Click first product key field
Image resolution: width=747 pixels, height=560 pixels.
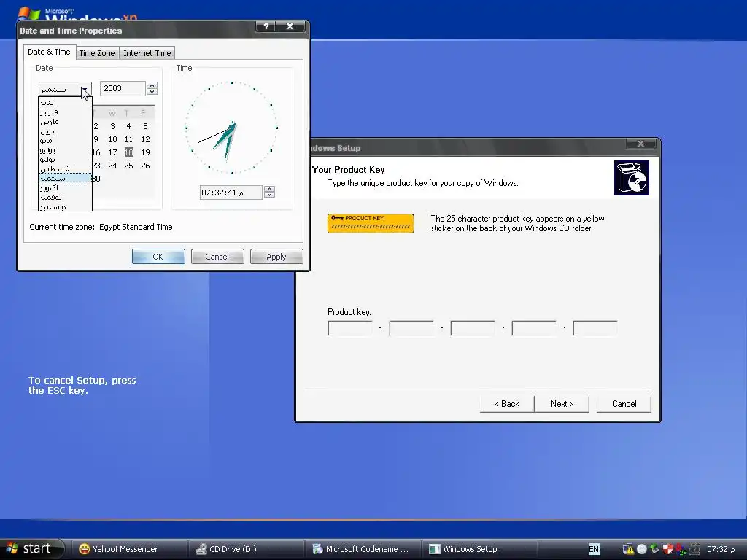coord(350,328)
